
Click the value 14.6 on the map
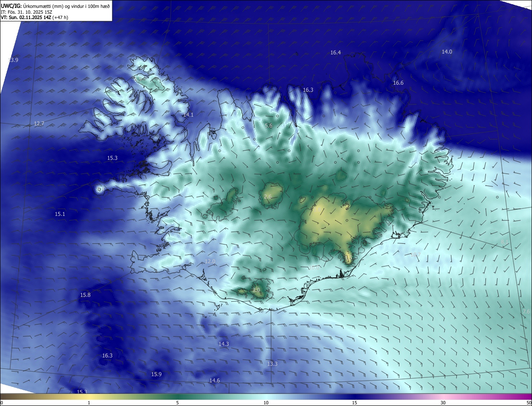pyautogui.click(x=214, y=381)
